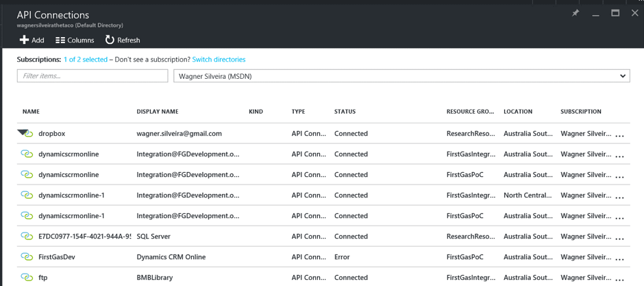Click the icon of the FirstGasDev connection
This screenshot has height=286, width=644.
click(27, 257)
